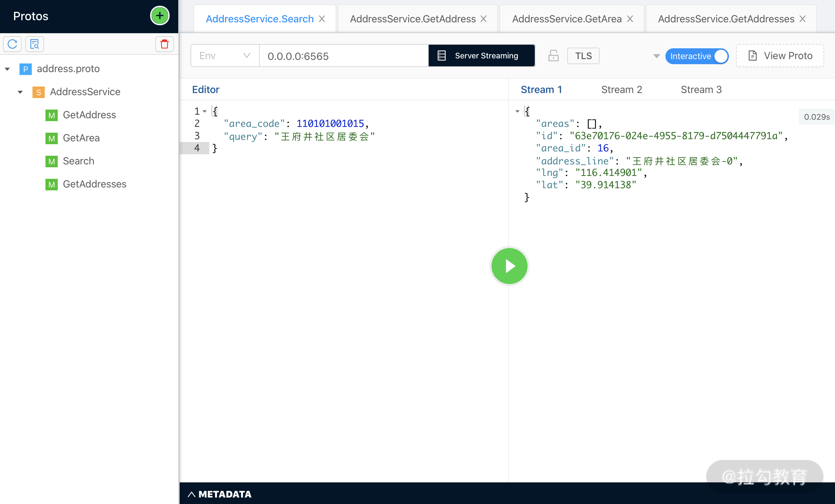Click the green M icon beside GetAddresses
The height and width of the screenshot is (504, 835).
[x=51, y=184]
